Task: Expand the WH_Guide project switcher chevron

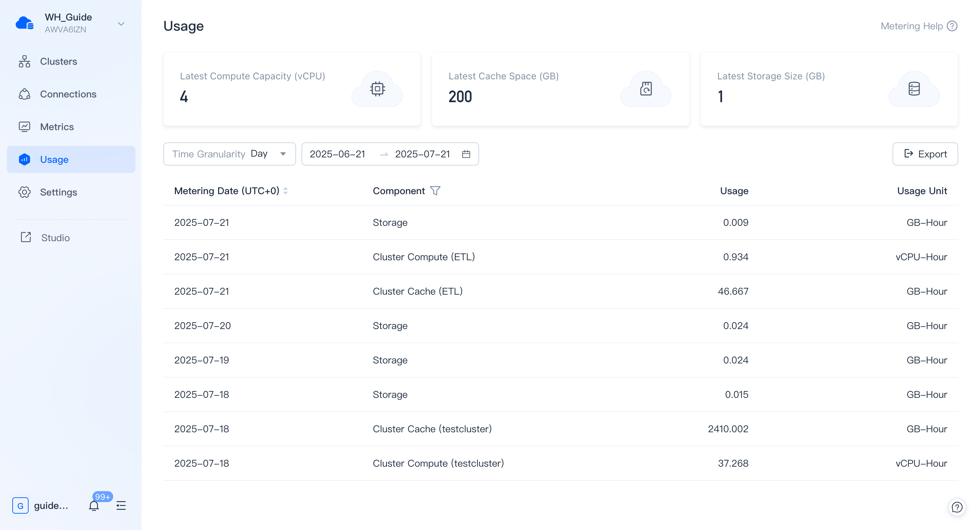Action: coord(121,24)
